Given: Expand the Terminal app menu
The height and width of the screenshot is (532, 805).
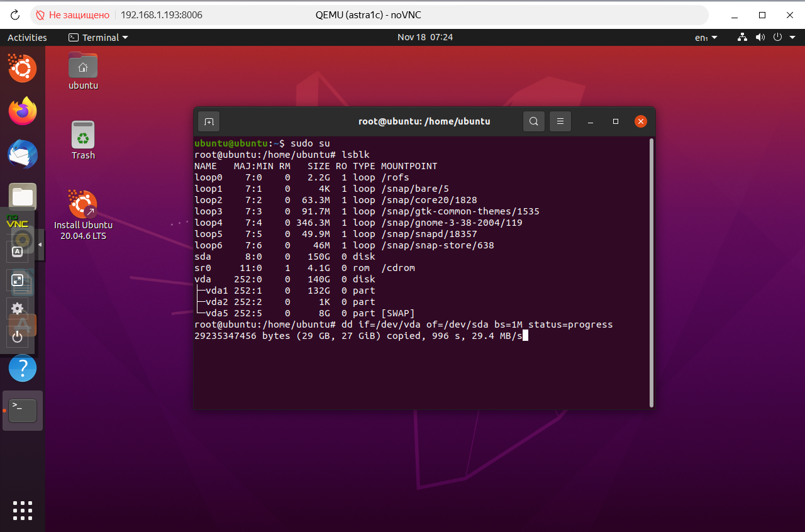Looking at the screenshot, I should pyautogui.click(x=99, y=38).
